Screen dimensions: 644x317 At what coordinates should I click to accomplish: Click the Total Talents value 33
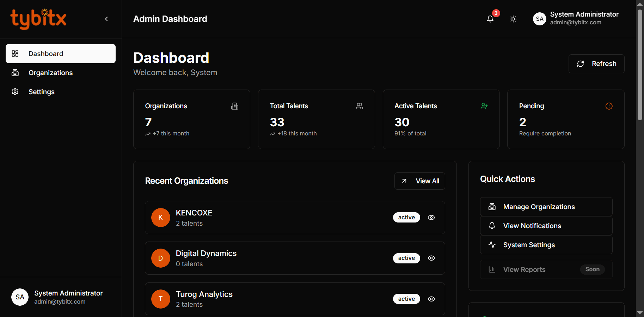277,122
